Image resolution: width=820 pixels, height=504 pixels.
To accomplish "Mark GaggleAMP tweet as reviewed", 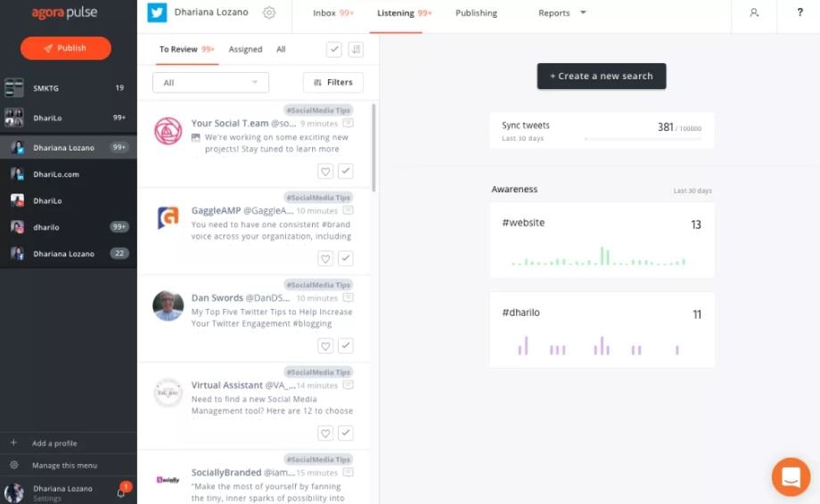I will point(346,258).
